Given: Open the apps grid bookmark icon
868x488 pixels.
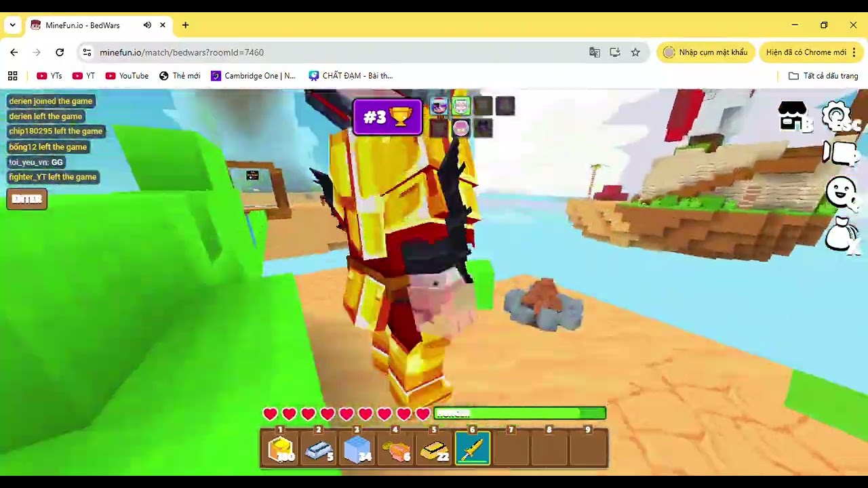Looking at the screenshot, I should 12,76.
